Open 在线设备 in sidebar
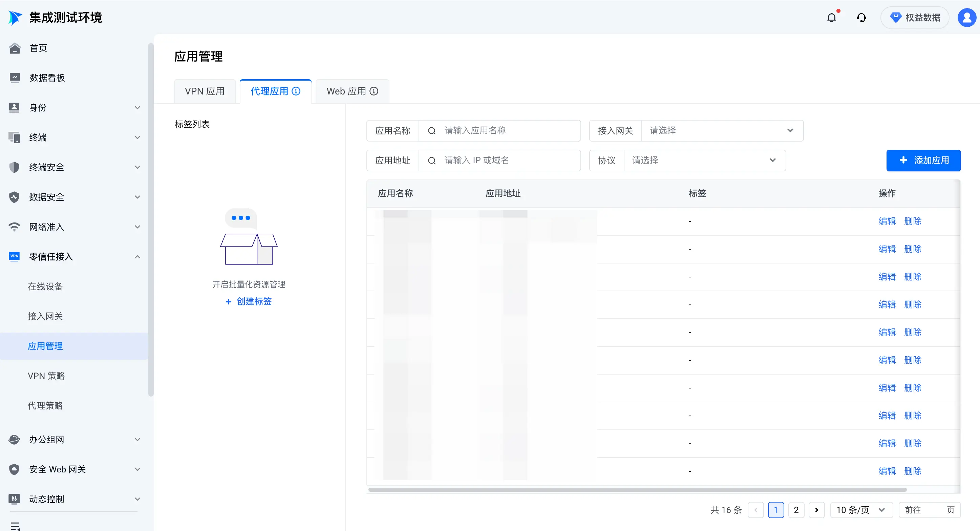Image resolution: width=980 pixels, height=531 pixels. tap(45, 286)
